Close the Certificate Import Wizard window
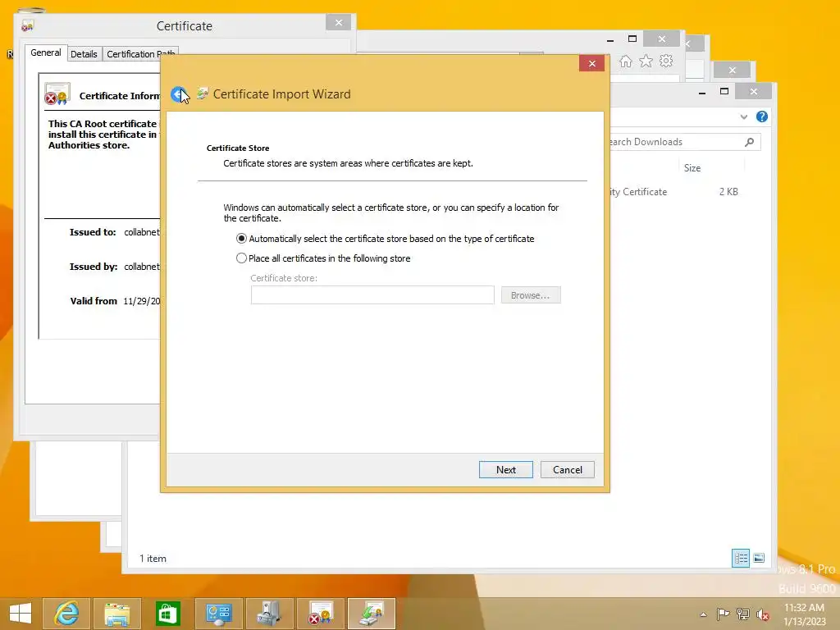Screen dimensions: 840x630 (592, 63)
